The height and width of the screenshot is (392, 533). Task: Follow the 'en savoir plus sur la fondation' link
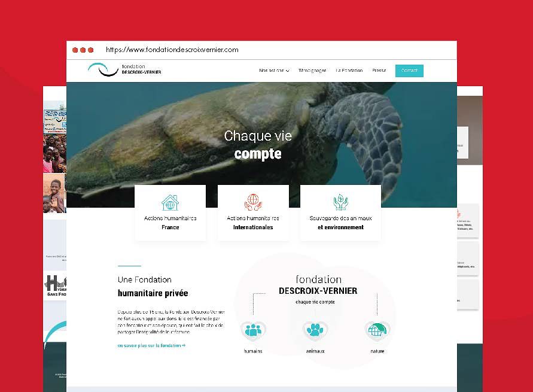tap(151, 345)
